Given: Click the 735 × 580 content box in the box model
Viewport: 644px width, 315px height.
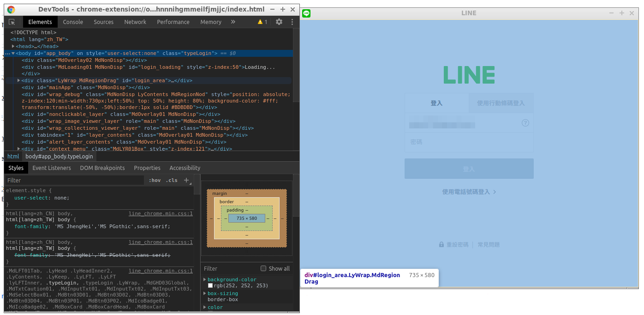Looking at the screenshot, I should [x=247, y=218].
